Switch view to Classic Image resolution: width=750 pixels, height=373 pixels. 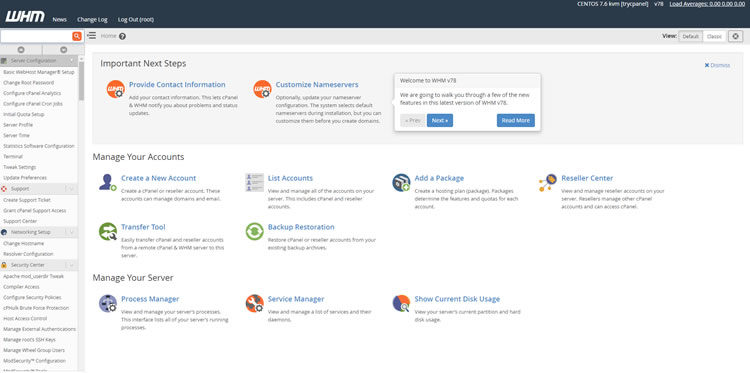714,36
